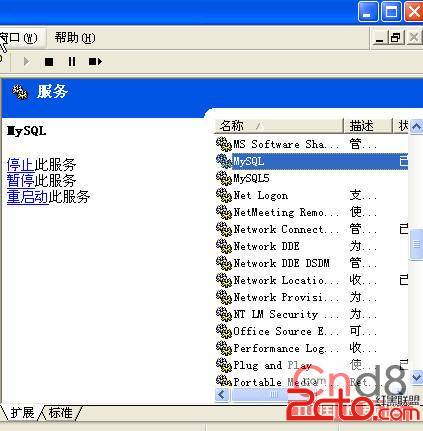
Task: Select the Office Source E... service row
Action: point(311,331)
